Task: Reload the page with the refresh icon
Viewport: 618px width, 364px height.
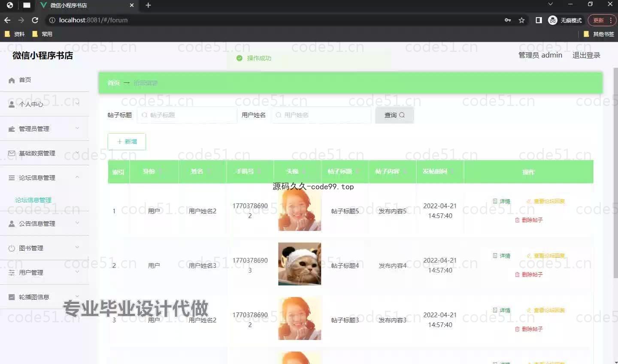Action: (35, 20)
